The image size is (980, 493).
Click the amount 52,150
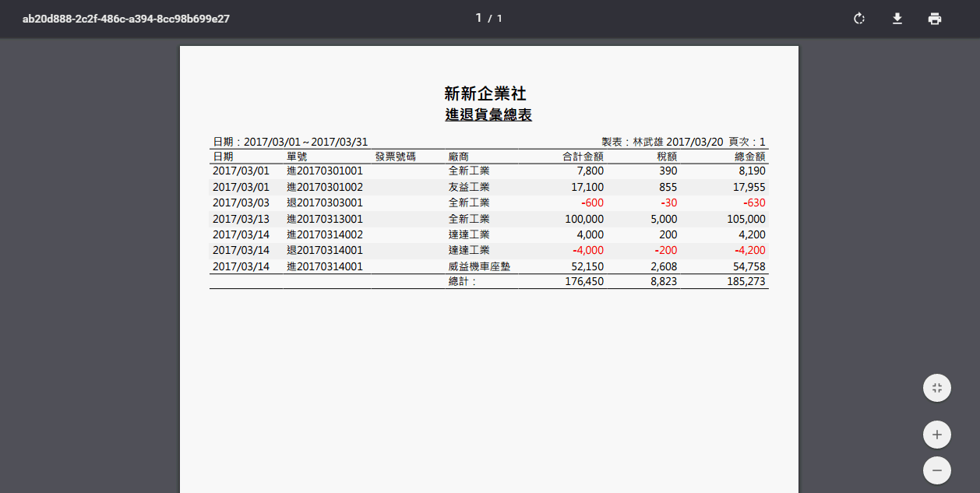click(587, 266)
